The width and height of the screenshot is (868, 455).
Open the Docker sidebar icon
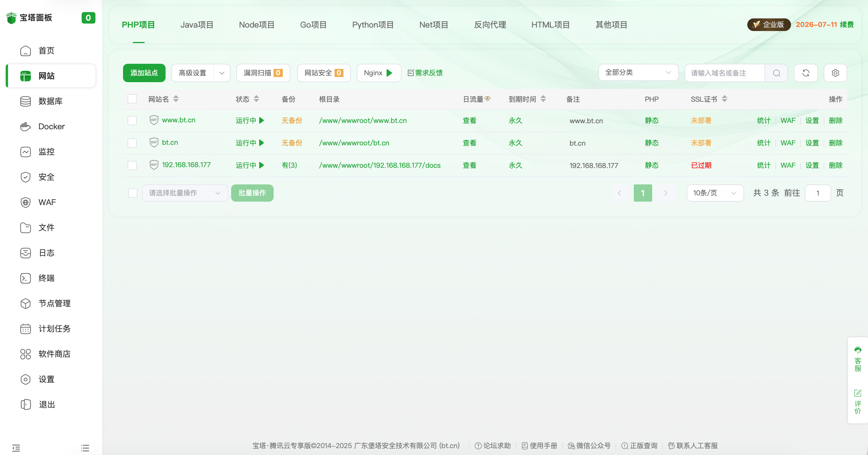(26, 126)
